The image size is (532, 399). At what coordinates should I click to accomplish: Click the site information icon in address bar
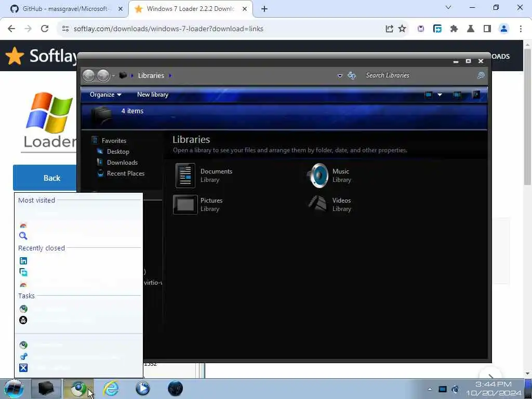[x=65, y=29]
